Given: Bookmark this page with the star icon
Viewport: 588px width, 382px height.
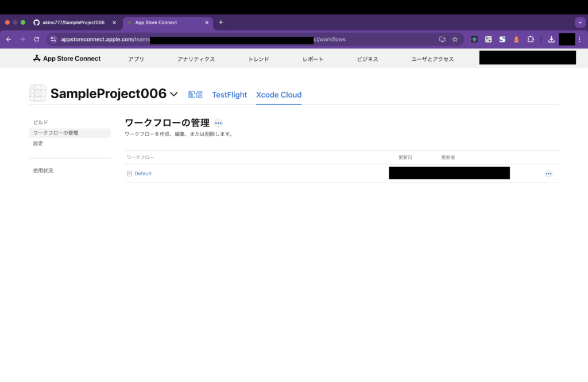Looking at the screenshot, I should 455,39.
